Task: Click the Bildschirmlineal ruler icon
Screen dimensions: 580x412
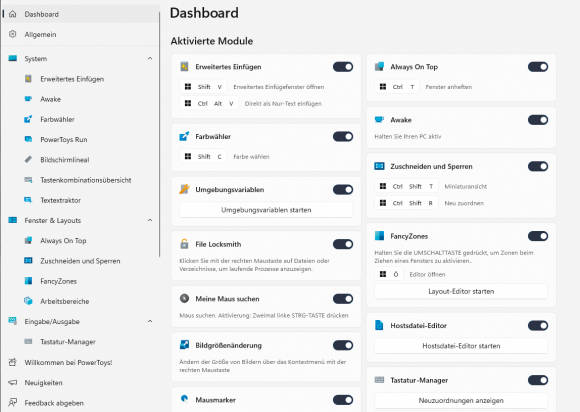Action: [28, 159]
